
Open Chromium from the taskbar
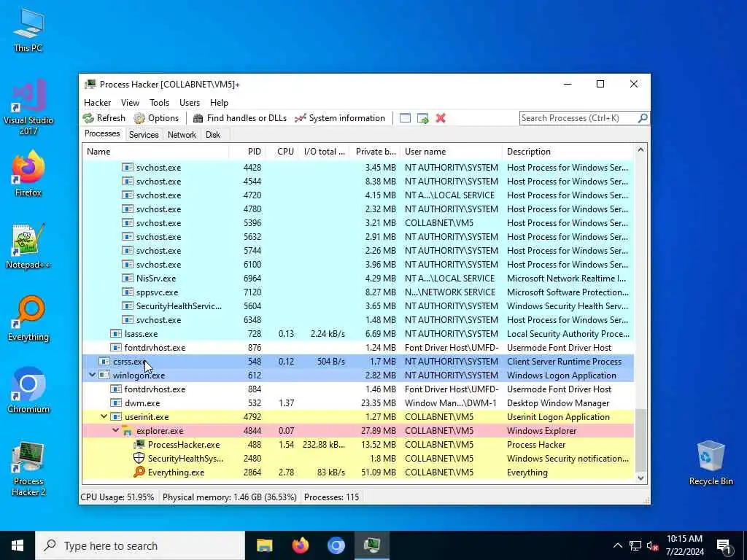click(x=336, y=545)
